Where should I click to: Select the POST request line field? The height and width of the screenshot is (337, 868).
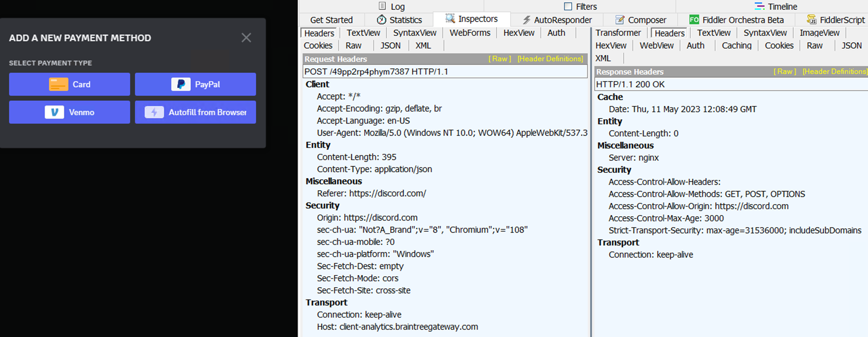click(x=445, y=72)
